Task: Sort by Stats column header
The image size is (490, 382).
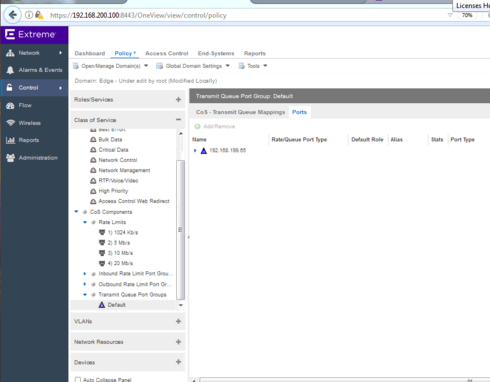Action: [x=438, y=139]
